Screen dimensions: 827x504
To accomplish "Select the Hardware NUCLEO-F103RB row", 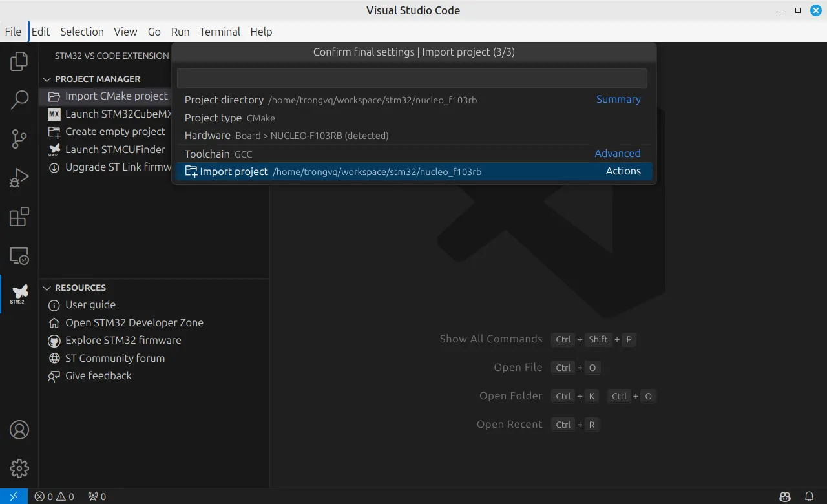I will [413, 136].
